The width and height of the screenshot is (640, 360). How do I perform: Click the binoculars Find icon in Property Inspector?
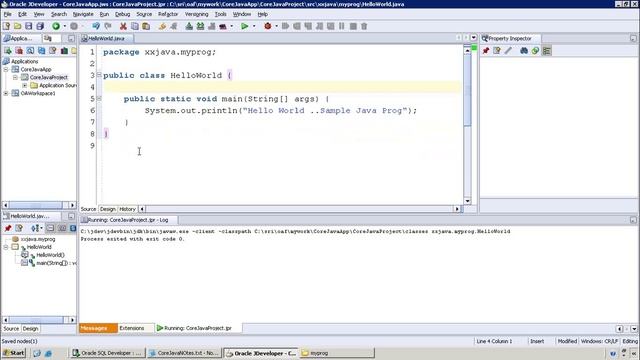(x=524, y=51)
